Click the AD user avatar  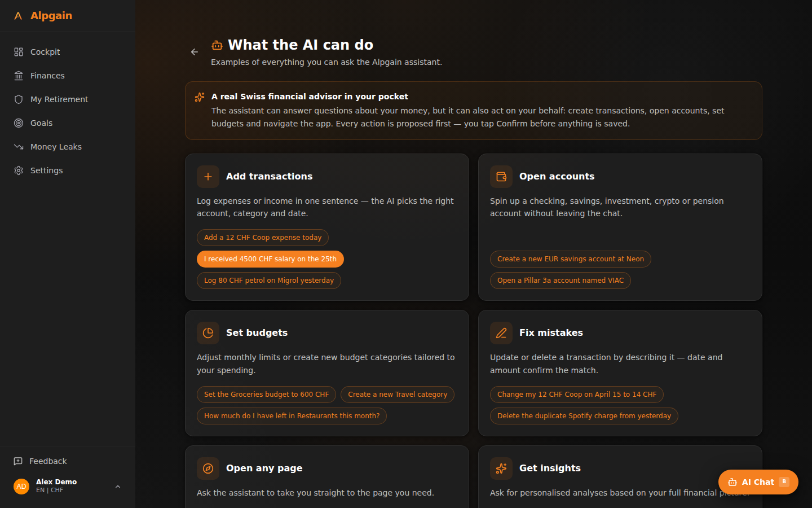point(21,486)
